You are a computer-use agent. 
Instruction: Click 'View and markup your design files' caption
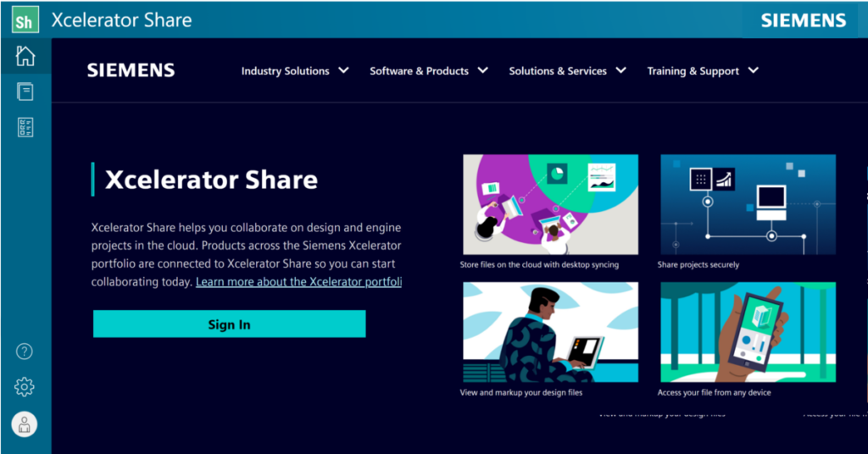click(x=521, y=392)
